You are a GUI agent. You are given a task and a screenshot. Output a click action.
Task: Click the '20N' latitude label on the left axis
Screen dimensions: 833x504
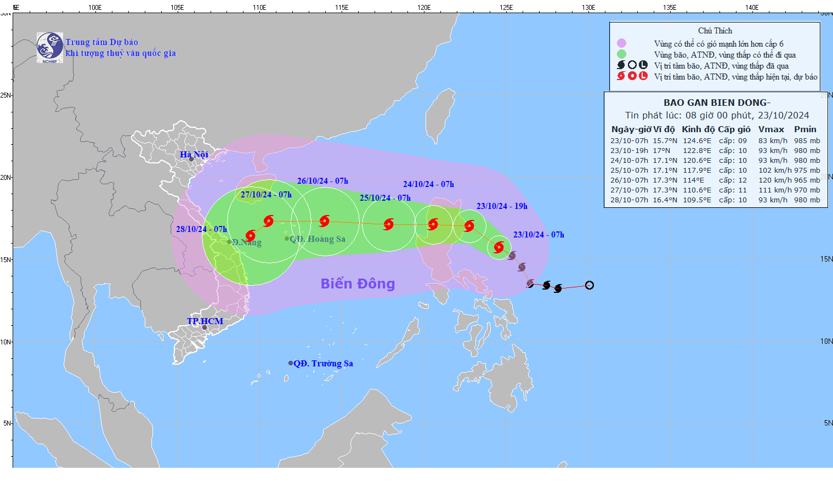click(6, 178)
